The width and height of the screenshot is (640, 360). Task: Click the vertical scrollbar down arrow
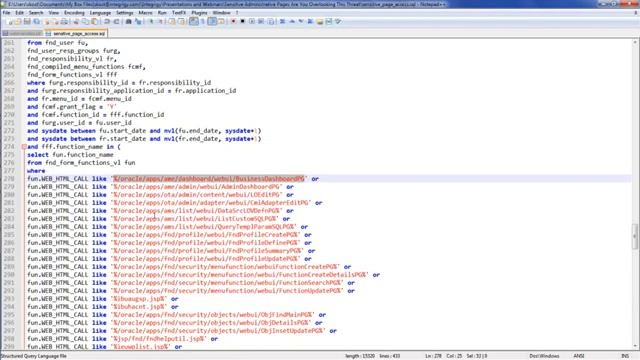(x=635, y=346)
